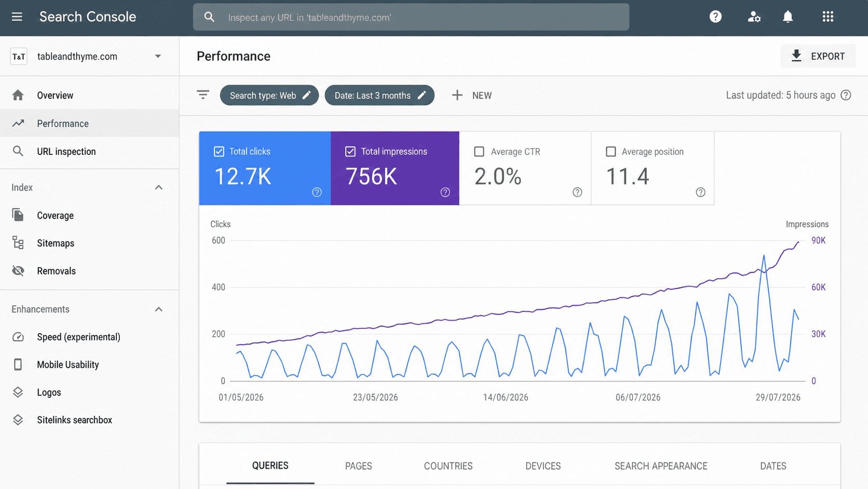
Task: Open the Google apps grid
Action: (x=828, y=17)
